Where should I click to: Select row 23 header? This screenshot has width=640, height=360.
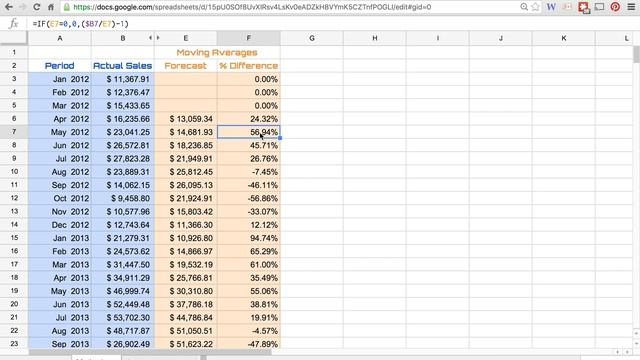click(x=14, y=344)
